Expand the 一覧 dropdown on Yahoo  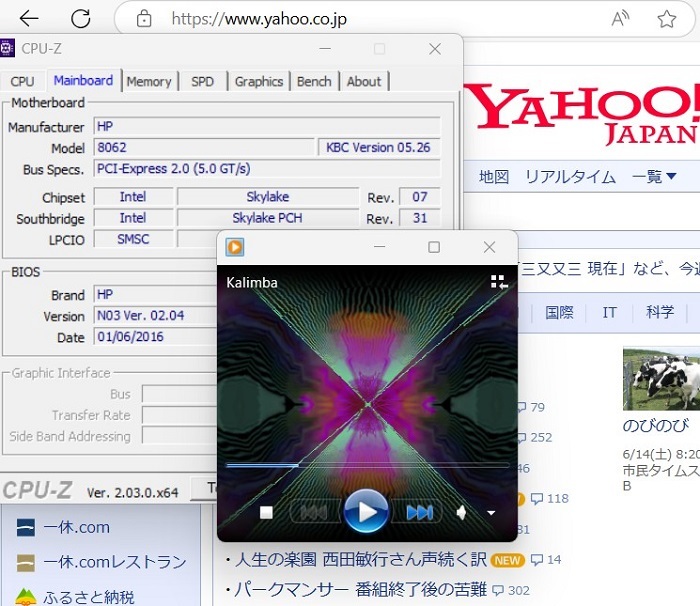coord(654,177)
